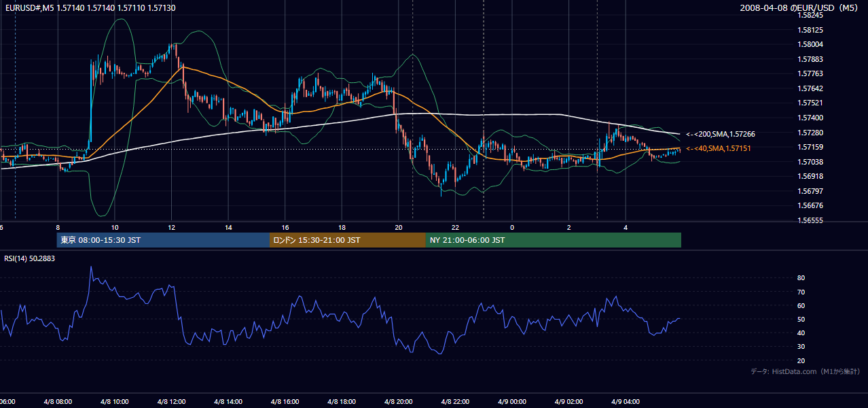Click the bottom date label 4/9 00:00

click(x=512, y=401)
